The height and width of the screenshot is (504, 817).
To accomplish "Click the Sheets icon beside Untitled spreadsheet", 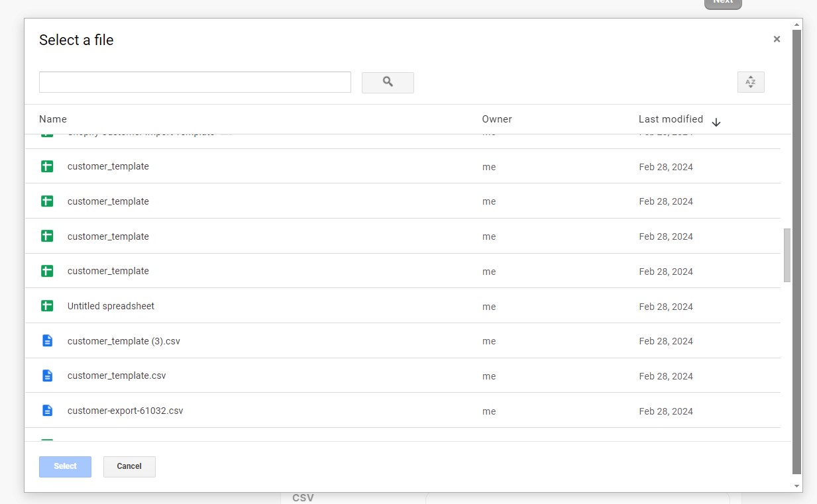I will click(x=47, y=306).
